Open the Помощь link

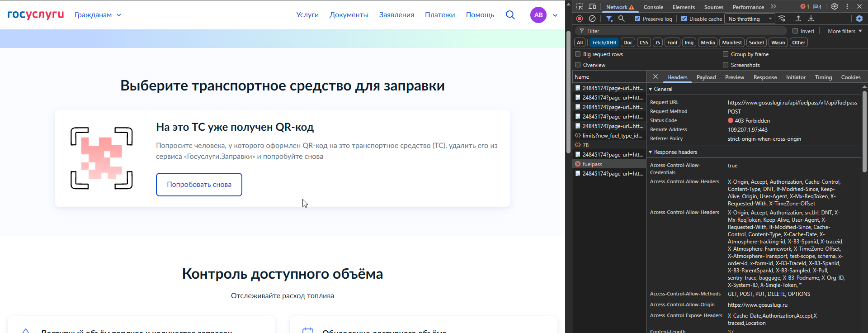point(480,15)
